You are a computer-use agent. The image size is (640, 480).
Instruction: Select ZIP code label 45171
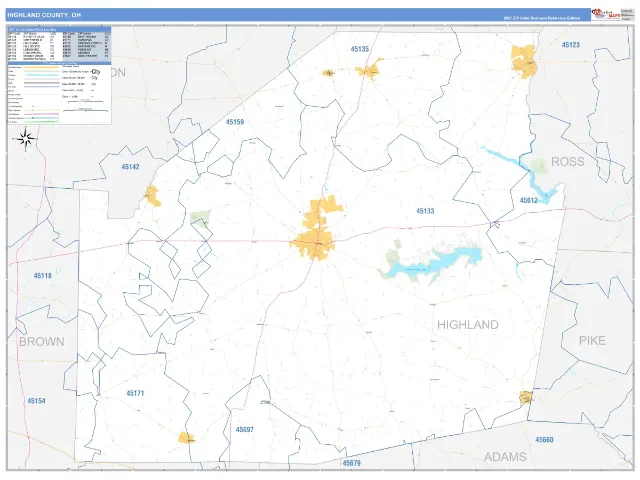tap(135, 393)
